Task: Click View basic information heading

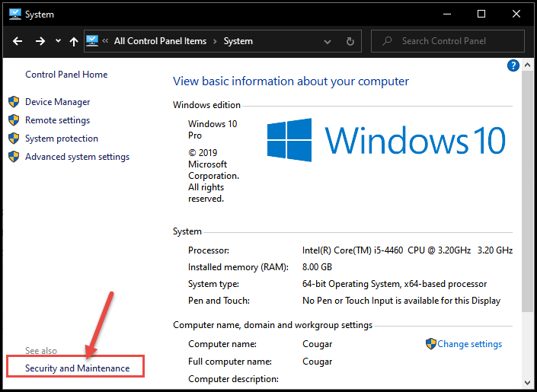Action: point(291,81)
